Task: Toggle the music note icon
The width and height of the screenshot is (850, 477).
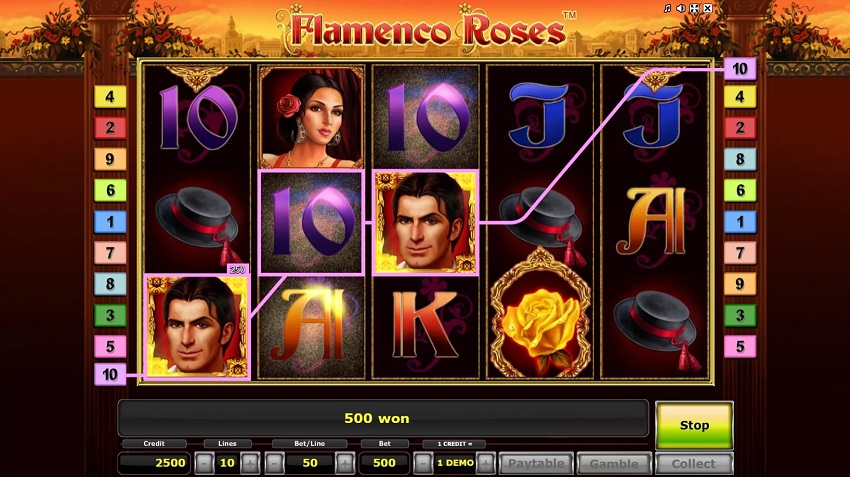Action: click(x=667, y=8)
